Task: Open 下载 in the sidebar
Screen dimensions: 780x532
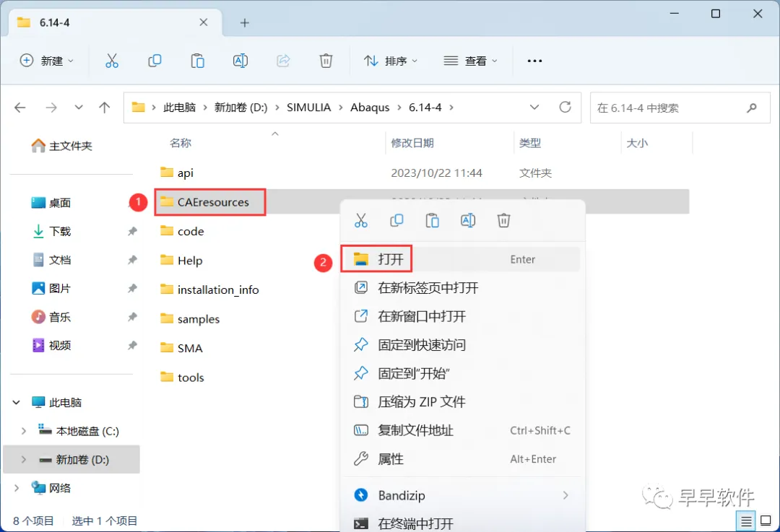Action: 51,231
